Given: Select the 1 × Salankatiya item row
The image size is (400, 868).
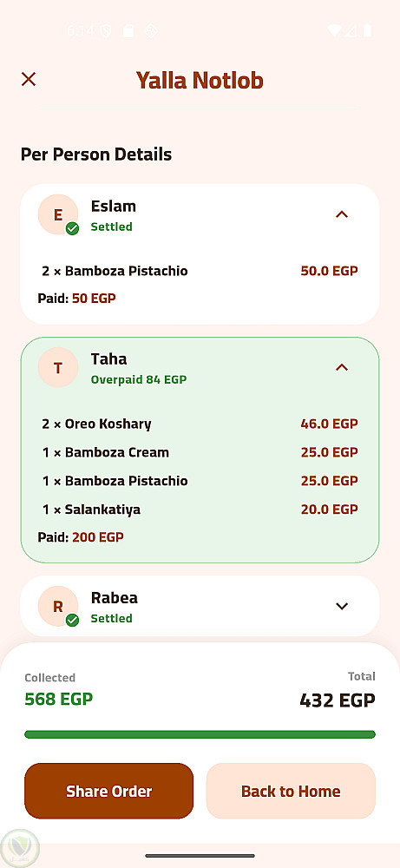Looking at the screenshot, I should coord(200,510).
